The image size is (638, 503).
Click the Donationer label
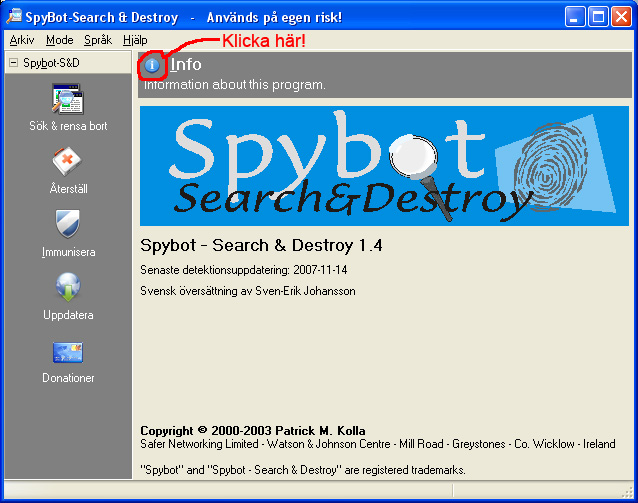click(68, 378)
